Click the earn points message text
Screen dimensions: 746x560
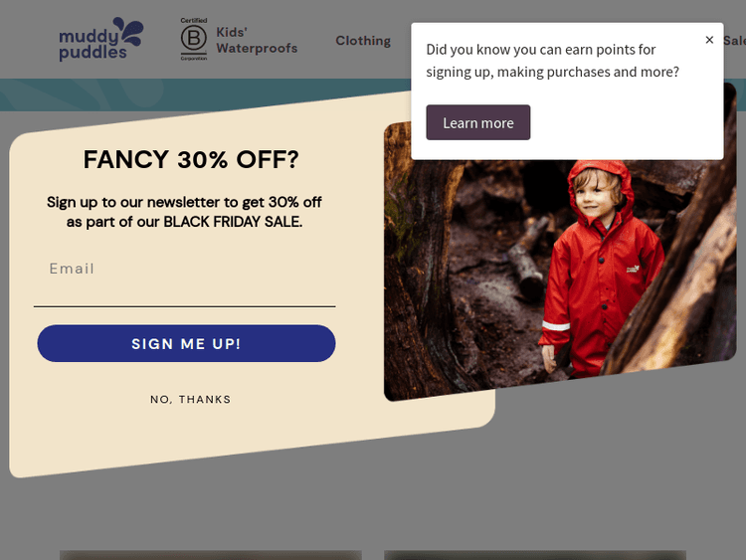click(x=552, y=61)
